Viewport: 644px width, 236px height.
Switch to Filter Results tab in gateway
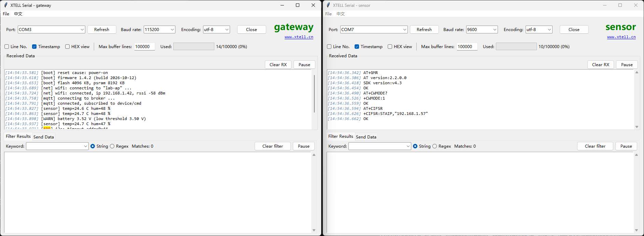pos(18,136)
